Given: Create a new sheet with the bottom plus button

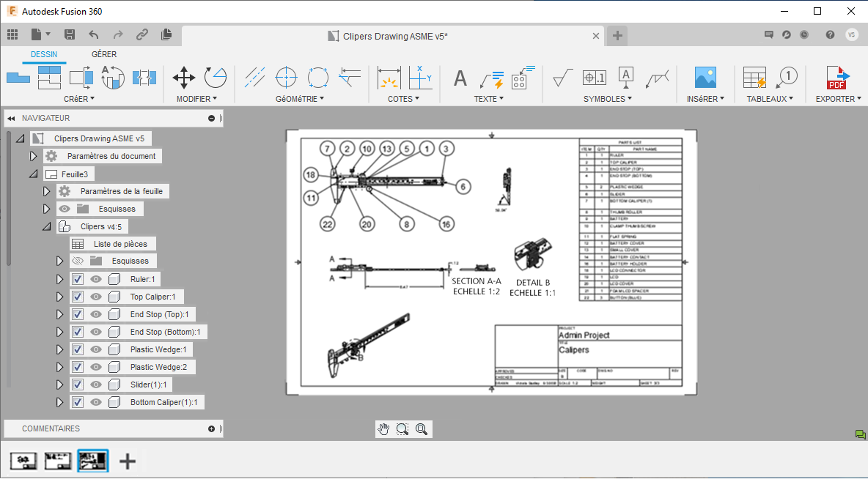Looking at the screenshot, I should 128,461.
